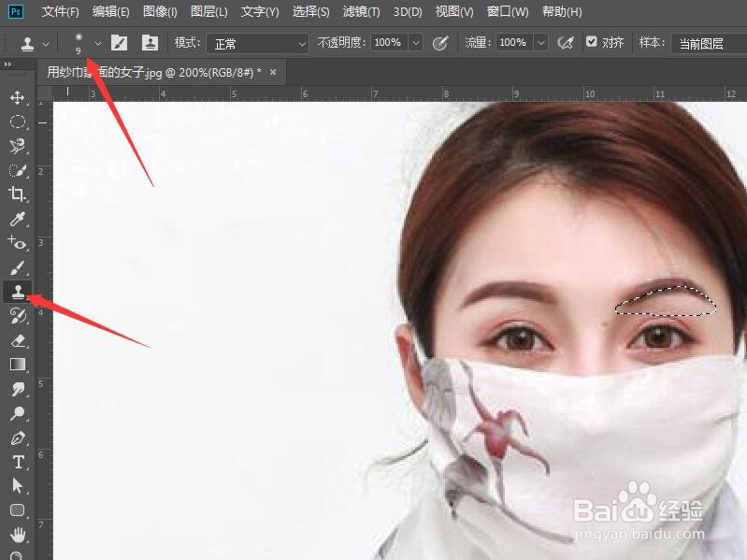Image resolution: width=747 pixels, height=560 pixels.
Task: Open the 流量 flow slider dropdown
Action: [x=540, y=43]
